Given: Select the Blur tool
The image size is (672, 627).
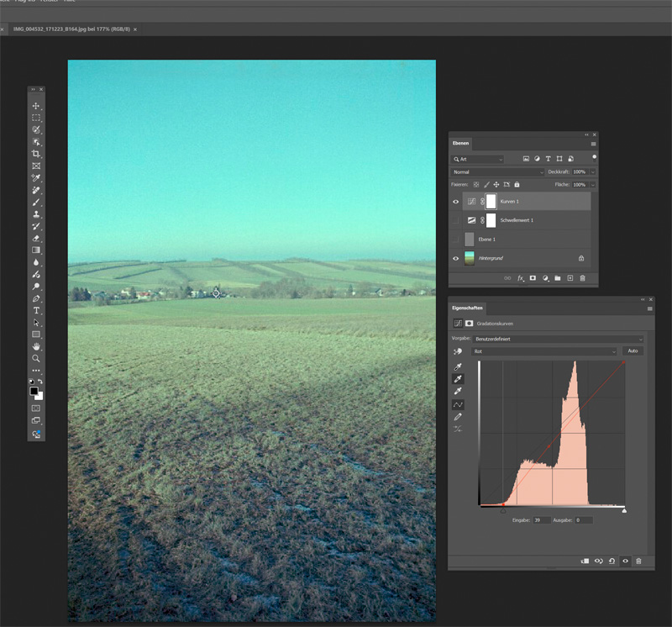Looking at the screenshot, I should [36, 262].
